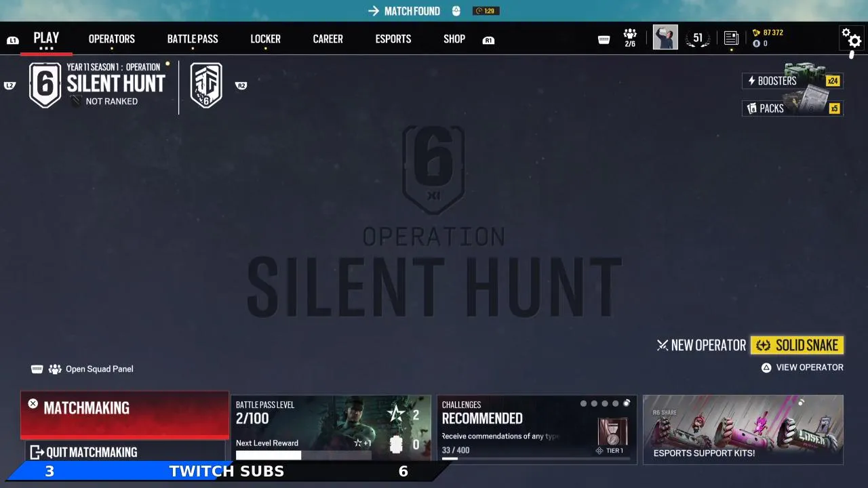Cancel matchmaking with the X icon
The height and width of the screenshot is (488, 868).
pyautogui.click(x=33, y=404)
